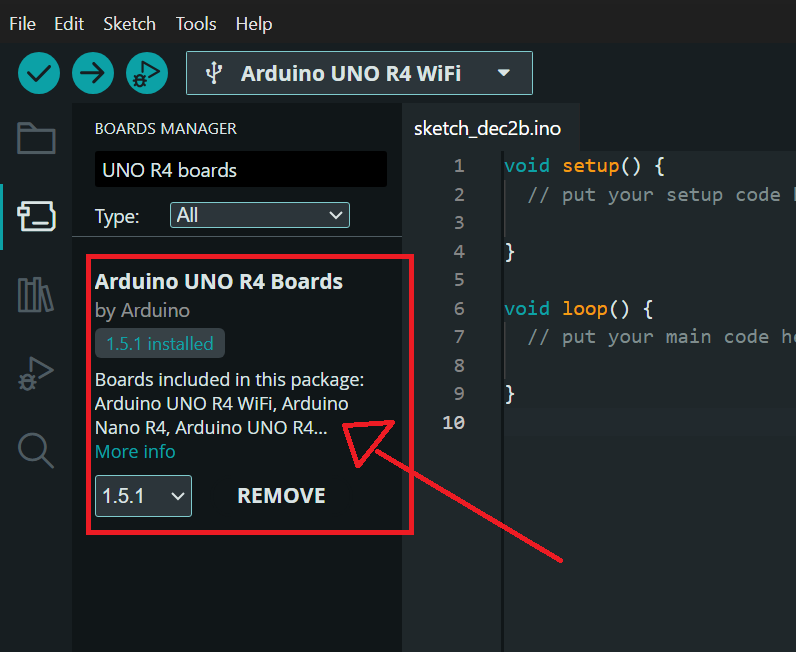796x652 pixels.
Task: Click the Verify checkmark button
Action: pos(39,73)
